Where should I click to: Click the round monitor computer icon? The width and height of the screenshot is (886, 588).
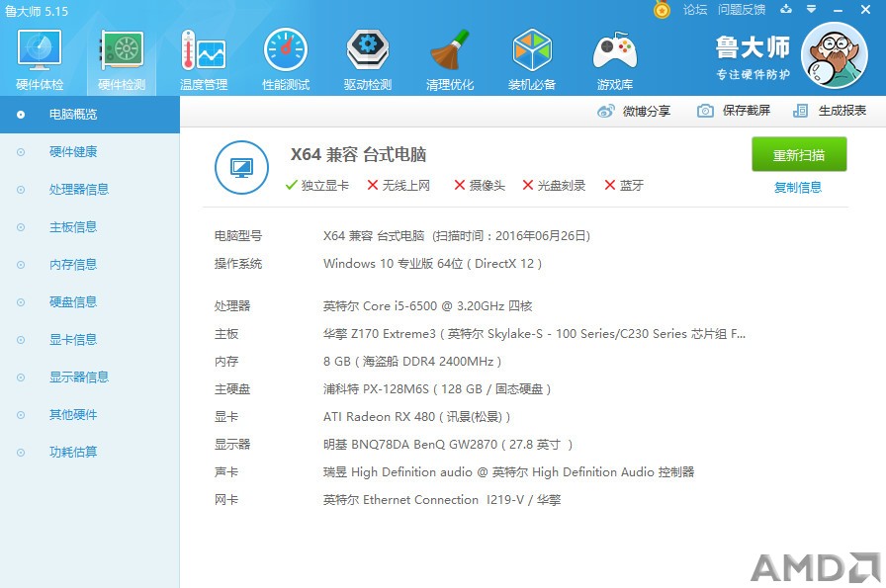point(242,168)
